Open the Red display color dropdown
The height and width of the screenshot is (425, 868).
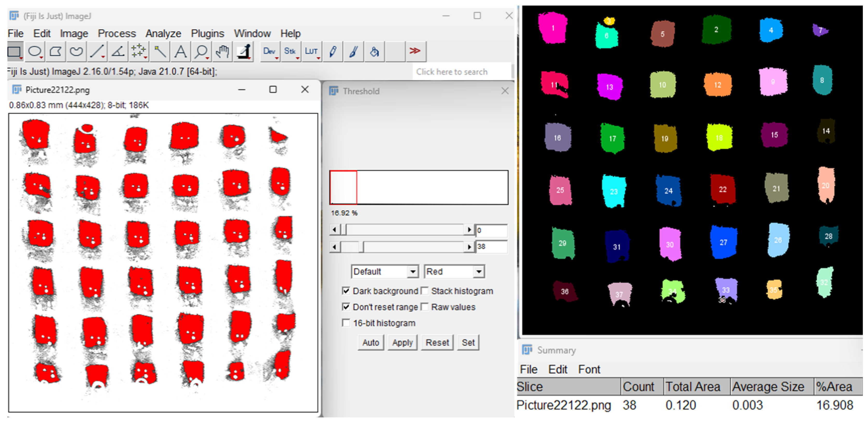click(454, 271)
